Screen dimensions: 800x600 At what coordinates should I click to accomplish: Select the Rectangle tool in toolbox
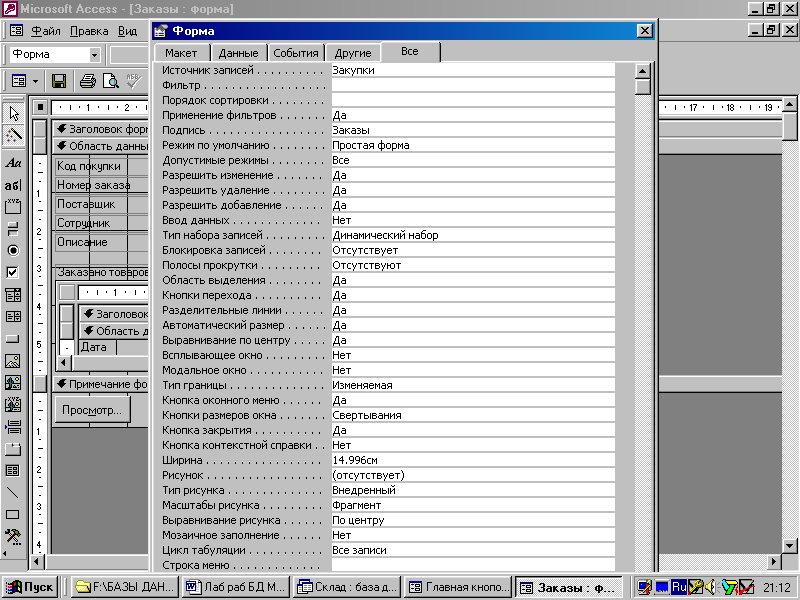coord(13,514)
